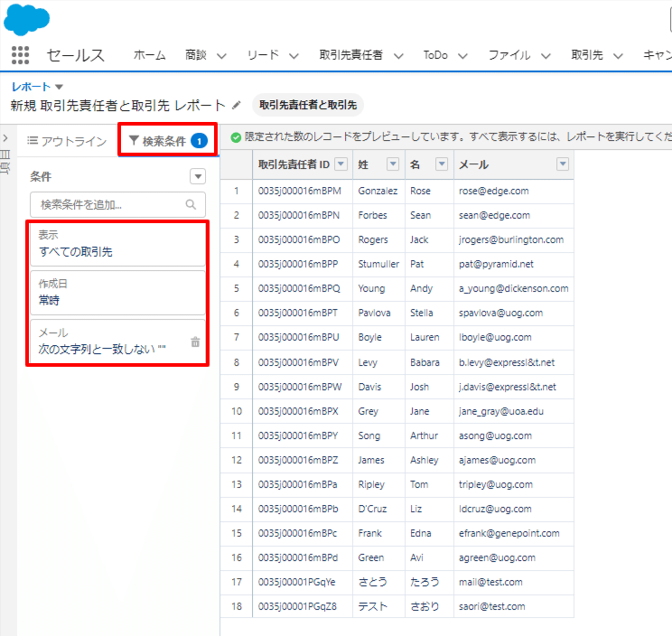672x636 pixels.
Task: Select last name cell Gonzalez
Action: [378, 192]
